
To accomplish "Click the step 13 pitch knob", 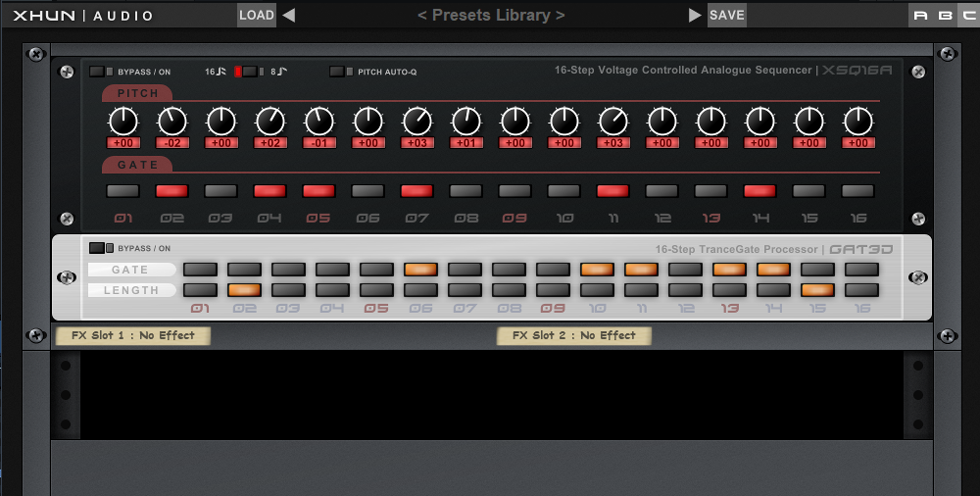I will coord(711,122).
